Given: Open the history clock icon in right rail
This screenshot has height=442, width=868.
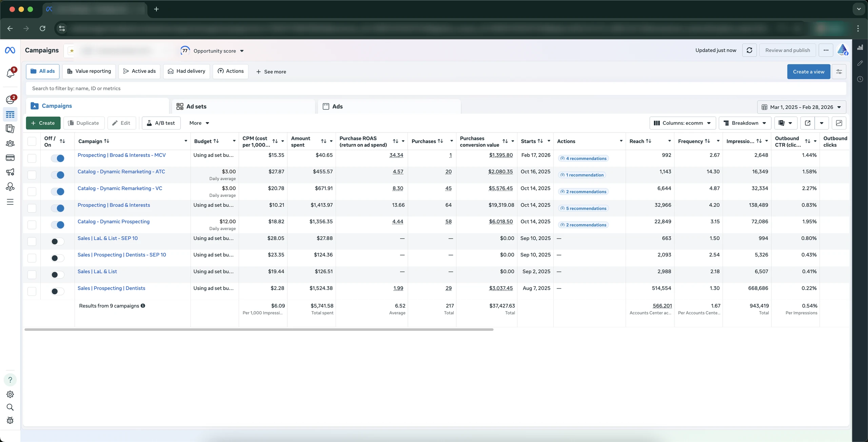Looking at the screenshot, I should (x=860, y=79).
